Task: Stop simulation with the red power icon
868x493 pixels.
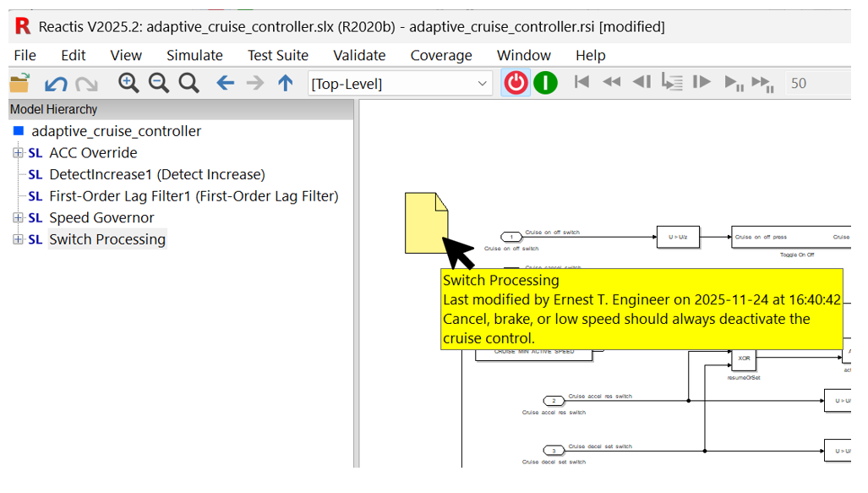Action: (x=516, y=82)
